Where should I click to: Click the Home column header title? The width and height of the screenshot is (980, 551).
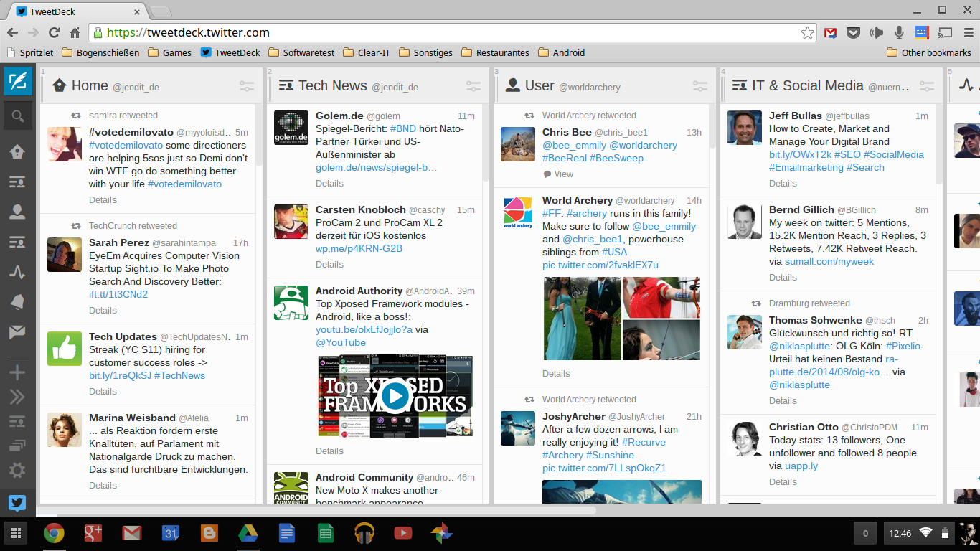[90, 86]
